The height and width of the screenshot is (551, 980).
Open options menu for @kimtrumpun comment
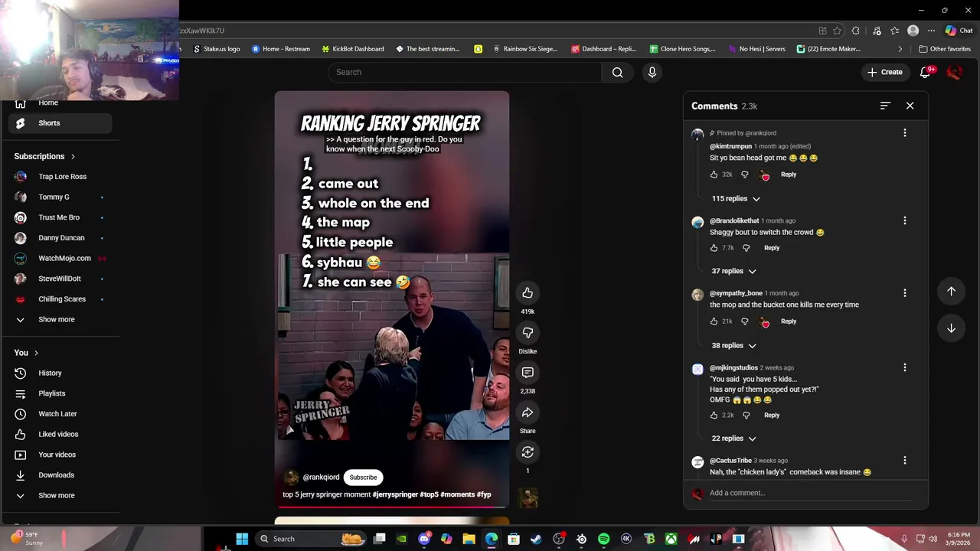(x=904, y=133)
